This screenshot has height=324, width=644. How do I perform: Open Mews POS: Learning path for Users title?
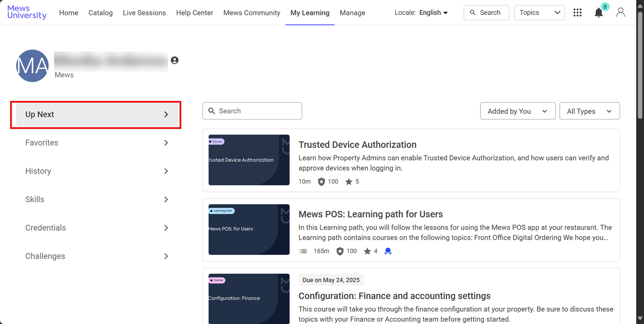click(371, 214)
